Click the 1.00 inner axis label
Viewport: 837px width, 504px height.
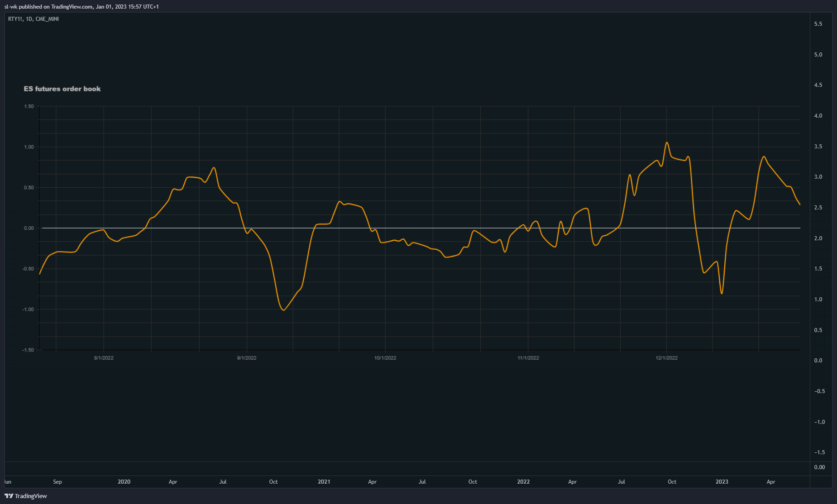coord(29,147)
